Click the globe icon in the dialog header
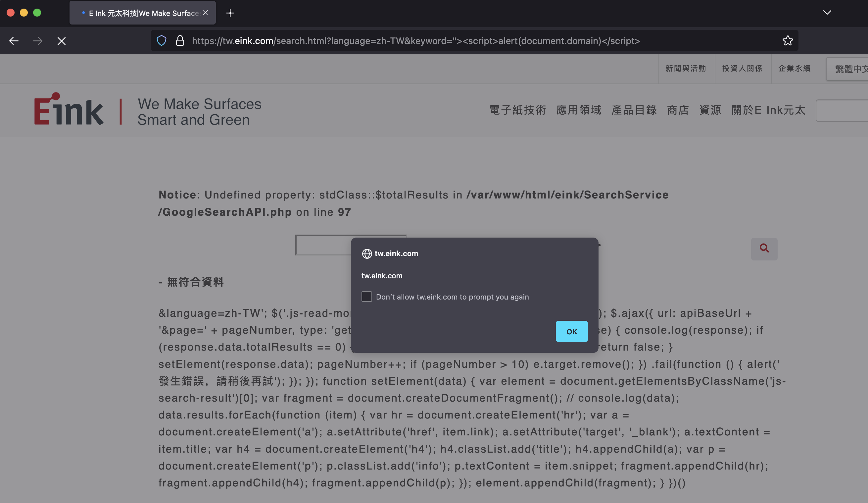868x503 pixels. point(367,253)
